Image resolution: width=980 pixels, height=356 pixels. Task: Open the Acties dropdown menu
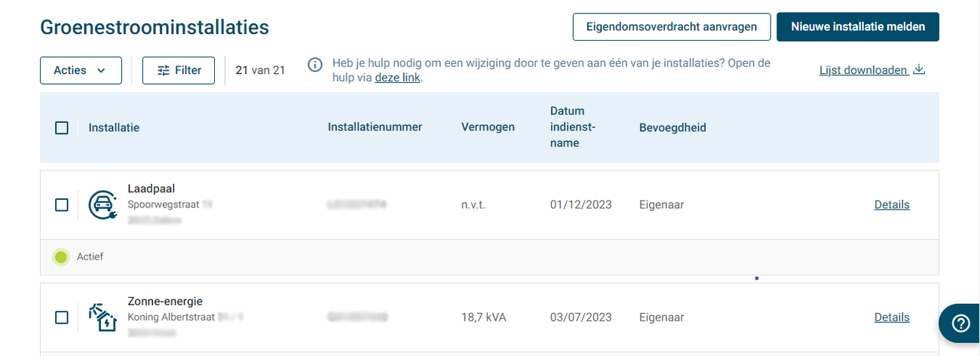pos(71,71)
